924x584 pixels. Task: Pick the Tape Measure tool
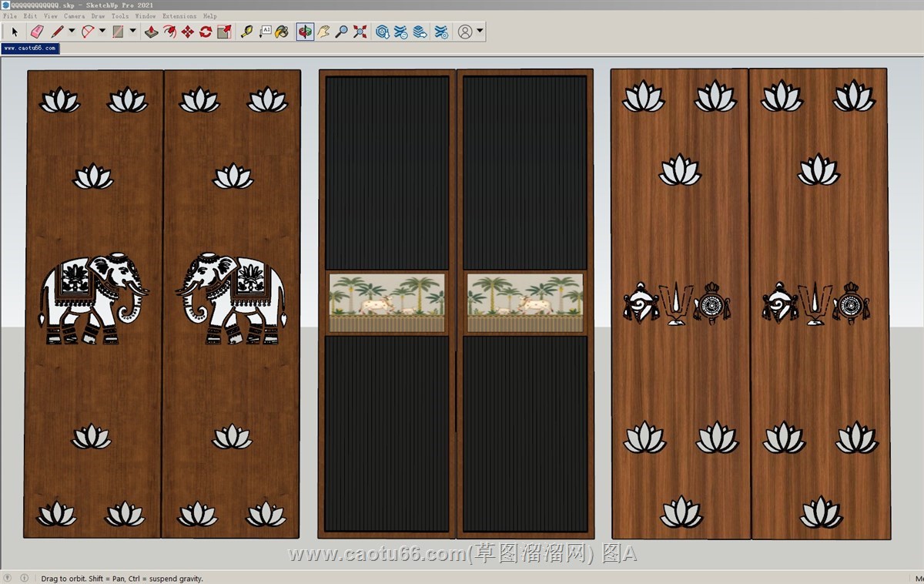pos(246,32)
